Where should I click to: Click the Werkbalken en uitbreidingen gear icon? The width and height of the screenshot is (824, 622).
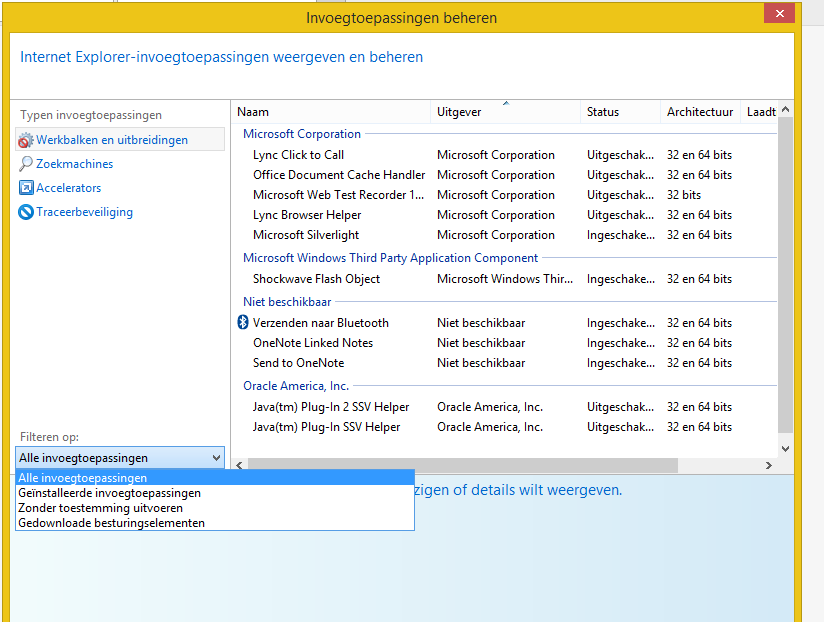(x=26, y=140)
